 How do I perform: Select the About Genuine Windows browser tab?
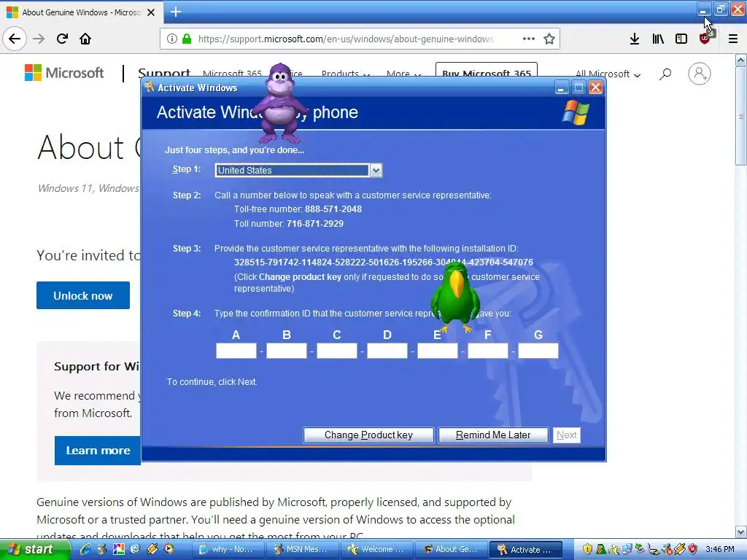pos(81,12)
